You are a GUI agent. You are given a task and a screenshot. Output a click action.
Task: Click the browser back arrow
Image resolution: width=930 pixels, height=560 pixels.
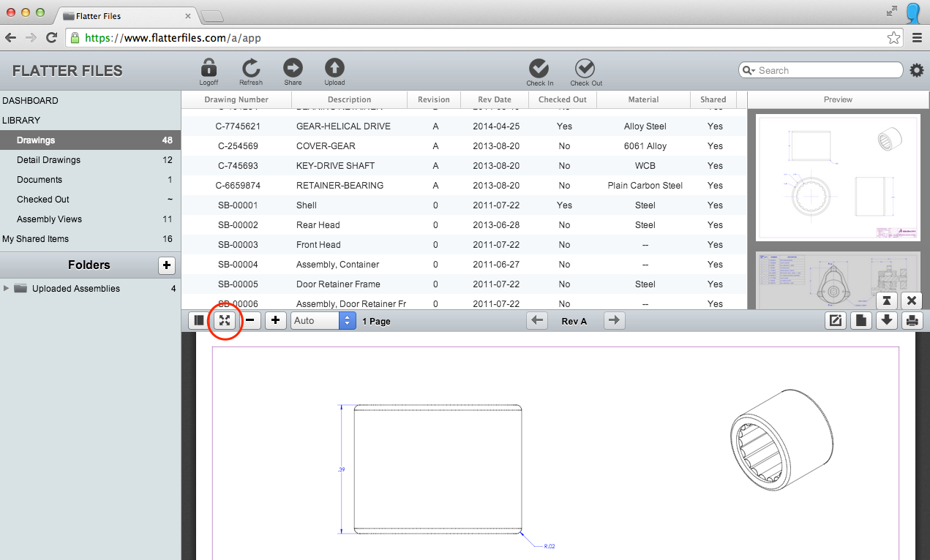click(11, 38)
